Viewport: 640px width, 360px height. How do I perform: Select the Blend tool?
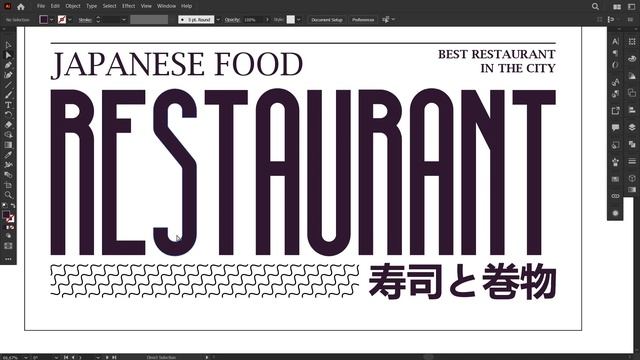point(8,175)
